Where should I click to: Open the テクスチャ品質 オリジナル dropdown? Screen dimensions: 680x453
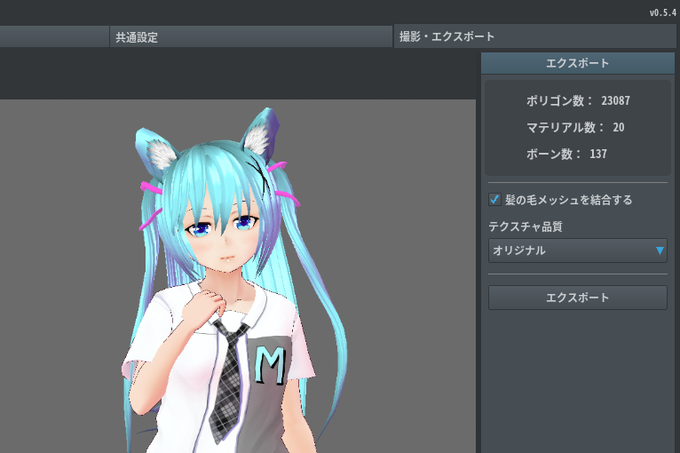(578, 251)
